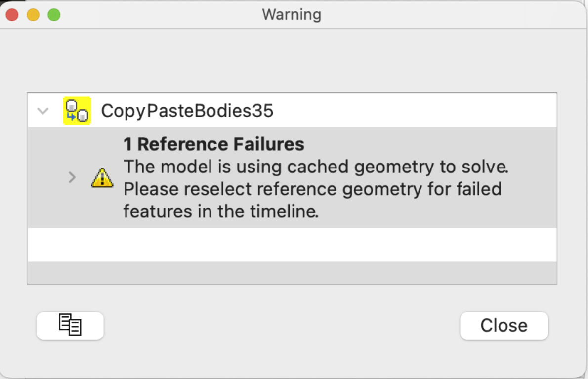Click the gray strip at the list bottom
The height and width of the screenshot is (379, 588).
(292, 273)
